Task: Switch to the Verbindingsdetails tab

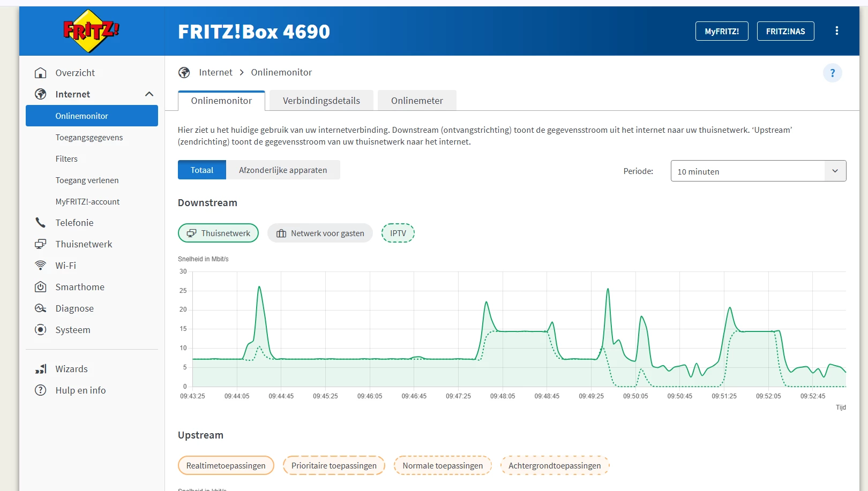Action: tap(321, 101)
